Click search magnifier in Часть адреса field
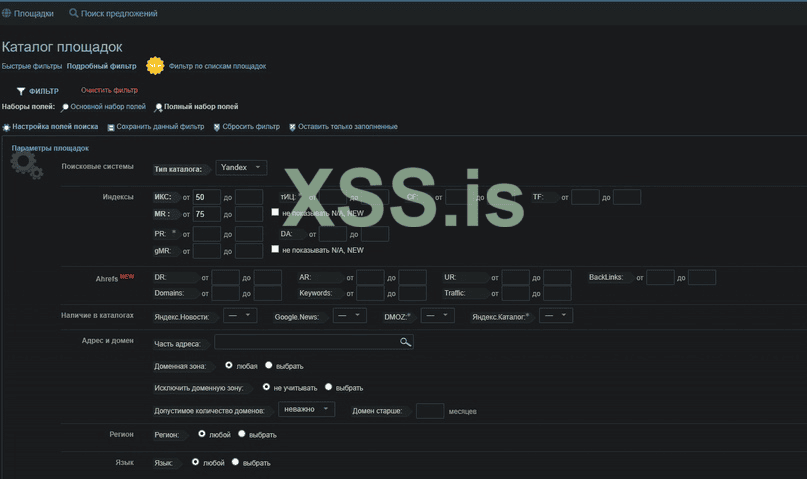Image resolution: width=807 pixels, height=479 pixels. (406, 342)
